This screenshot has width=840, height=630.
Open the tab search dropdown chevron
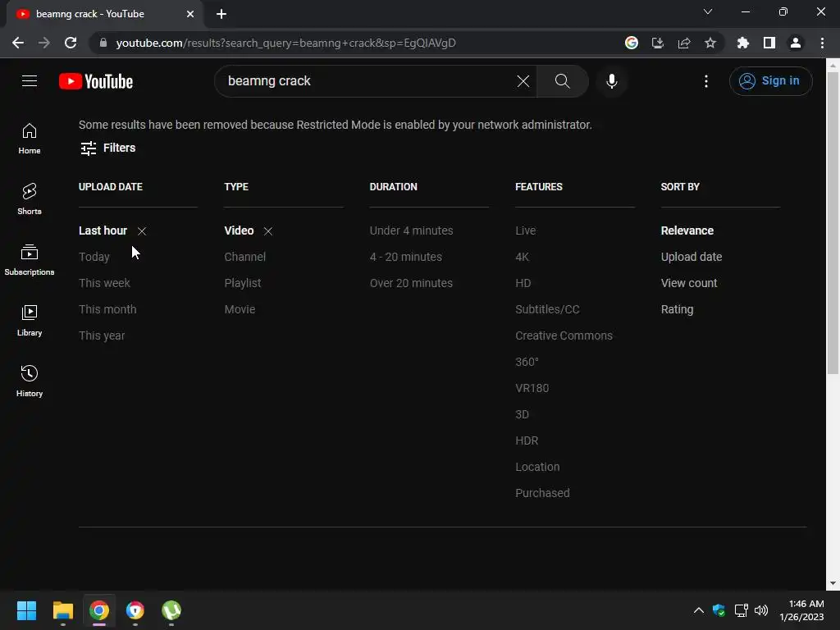(x=708, y=11)
